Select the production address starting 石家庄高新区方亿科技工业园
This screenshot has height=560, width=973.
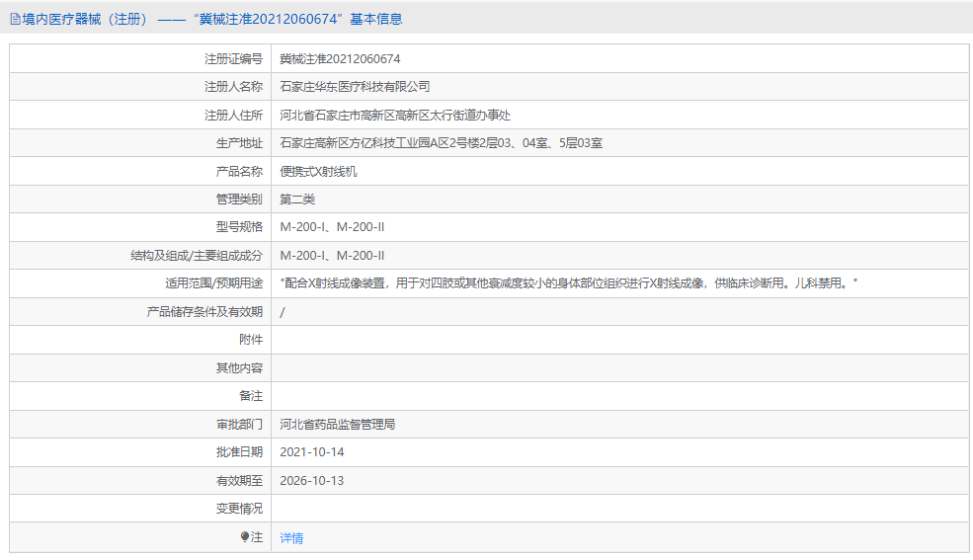point(442,143)
